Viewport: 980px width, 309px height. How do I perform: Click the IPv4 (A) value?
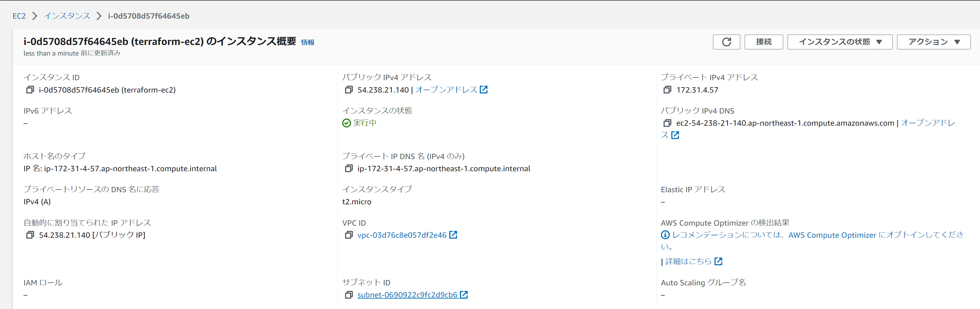37,202
